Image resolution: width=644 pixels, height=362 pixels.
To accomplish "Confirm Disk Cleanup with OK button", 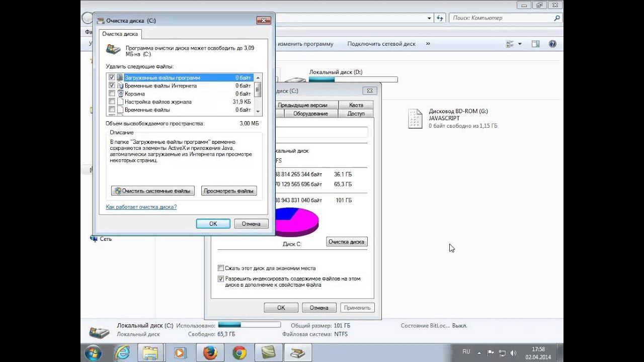I will [x=213, y=224].
